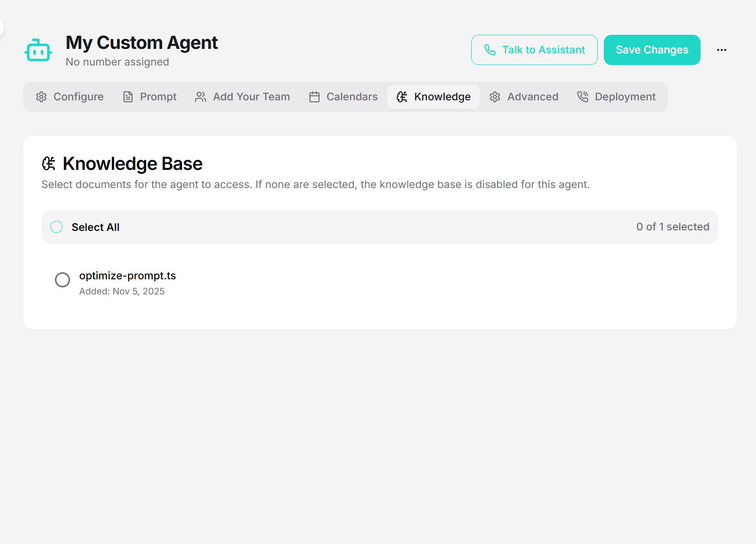Screen dimensions: 756x544
Task: Click the document icon on the Prompt tab
Action: coord(128,96)
